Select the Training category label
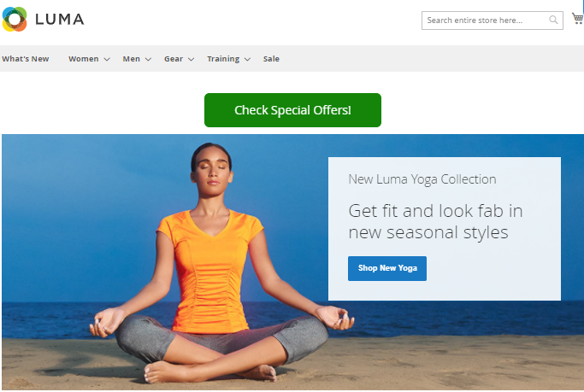This screenshot has height=392, width=584. click(223, 59)
